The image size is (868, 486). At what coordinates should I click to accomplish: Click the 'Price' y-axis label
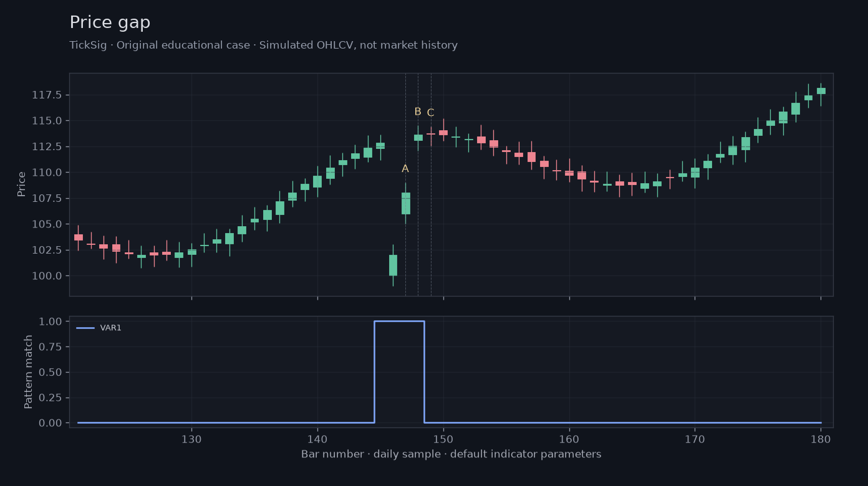pyautogui.click(x=22, y=184)
